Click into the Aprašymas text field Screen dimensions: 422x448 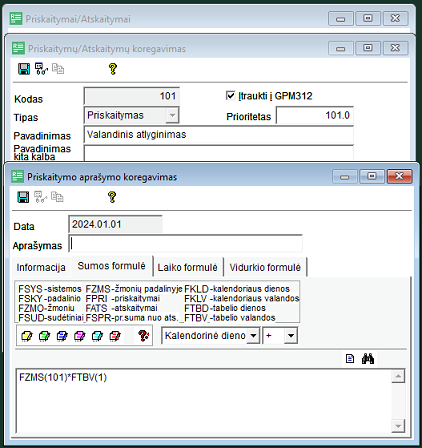point(185,244)
